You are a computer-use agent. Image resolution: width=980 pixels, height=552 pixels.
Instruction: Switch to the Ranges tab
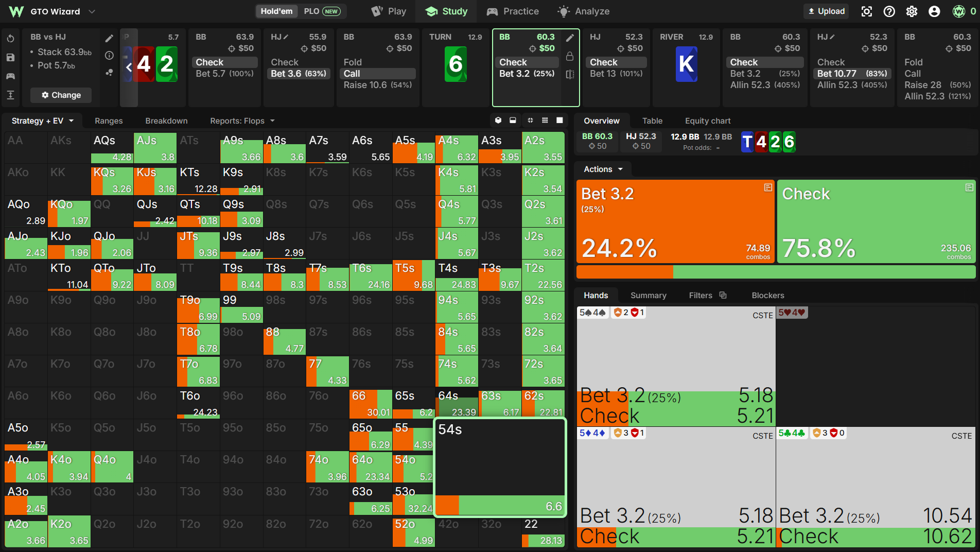pyautogui.click(x=109, y=121)
